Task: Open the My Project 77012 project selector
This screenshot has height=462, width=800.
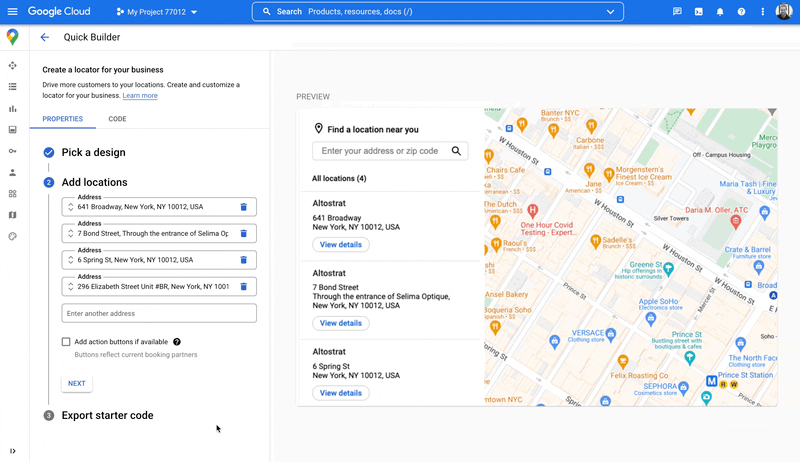Action: tap(156, 12)
